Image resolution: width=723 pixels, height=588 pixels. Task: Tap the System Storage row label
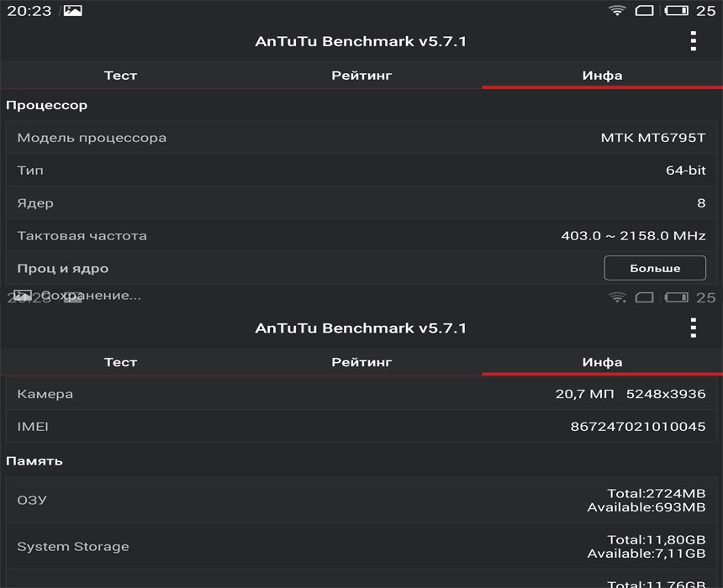[73, 547]
